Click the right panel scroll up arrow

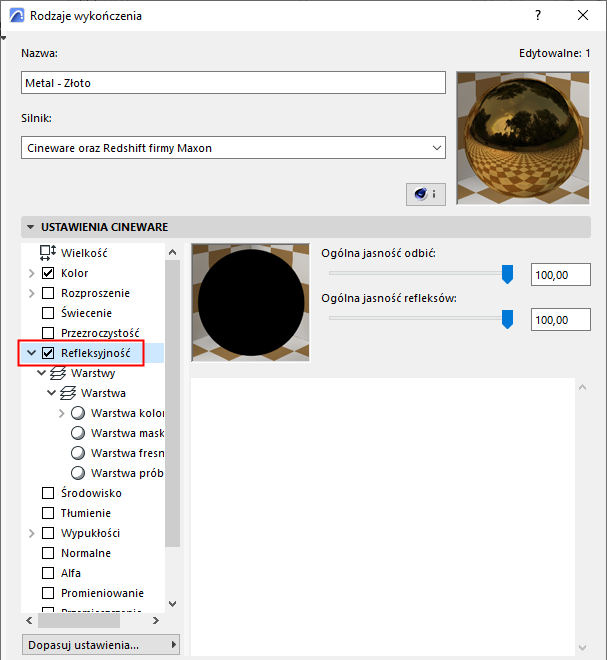pyautogui.click(x=583, y=387)
